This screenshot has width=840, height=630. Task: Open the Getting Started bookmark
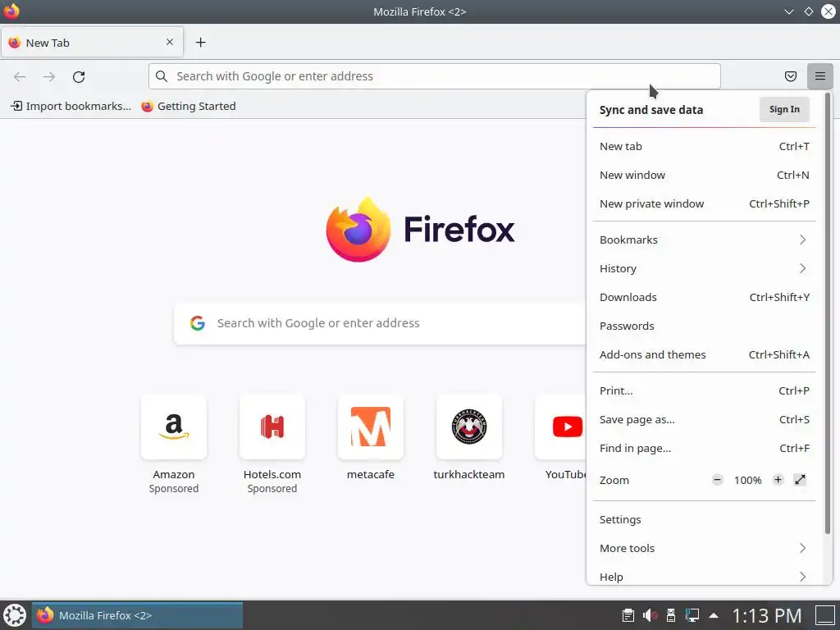(189, 106)
